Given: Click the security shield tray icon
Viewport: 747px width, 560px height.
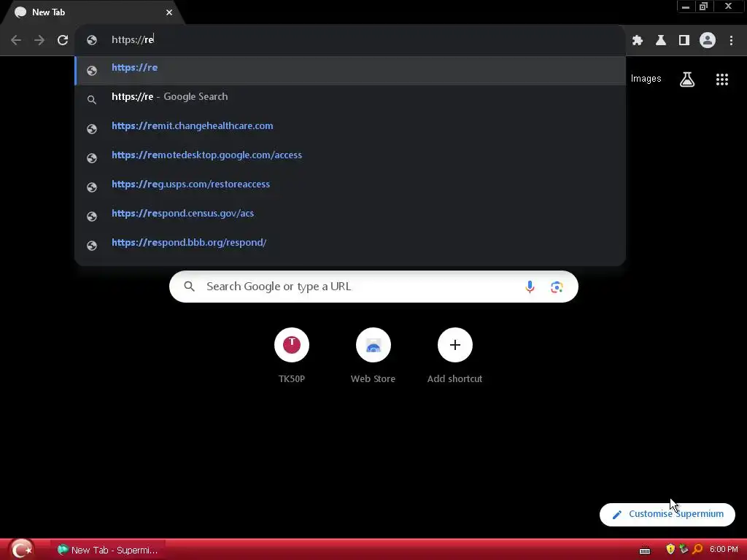Looking at the screenshot, I should click(670, 550).
